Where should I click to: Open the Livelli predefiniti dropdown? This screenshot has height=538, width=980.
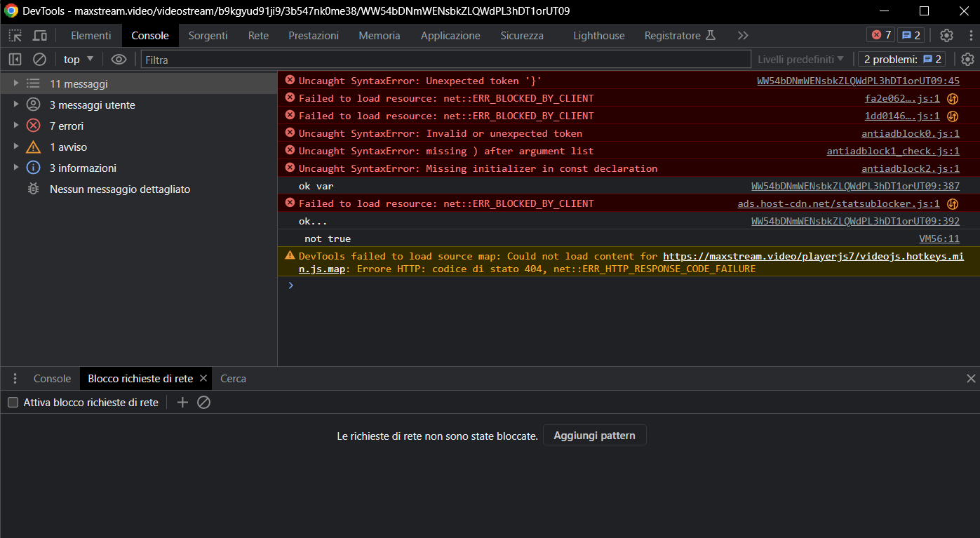click(800, 60)
